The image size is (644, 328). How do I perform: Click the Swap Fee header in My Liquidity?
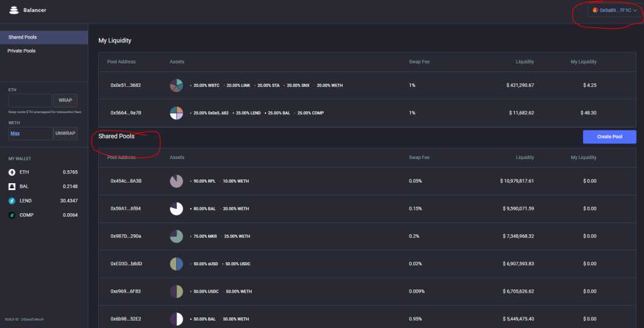click(420, 62)
